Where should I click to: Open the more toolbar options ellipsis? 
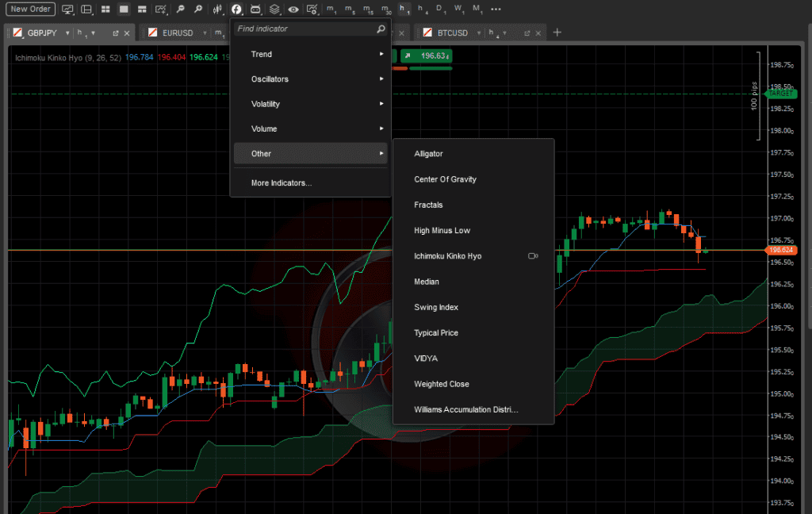coord(496,9)
